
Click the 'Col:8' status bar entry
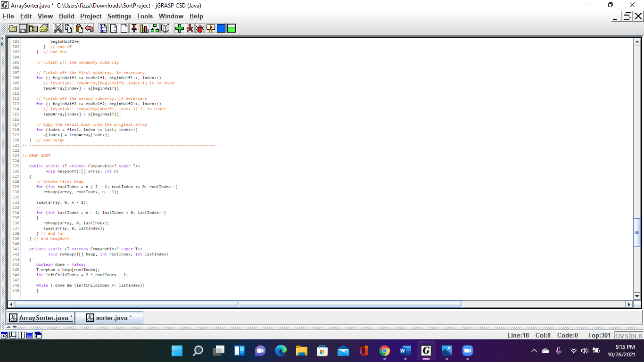tap(543, 336)
